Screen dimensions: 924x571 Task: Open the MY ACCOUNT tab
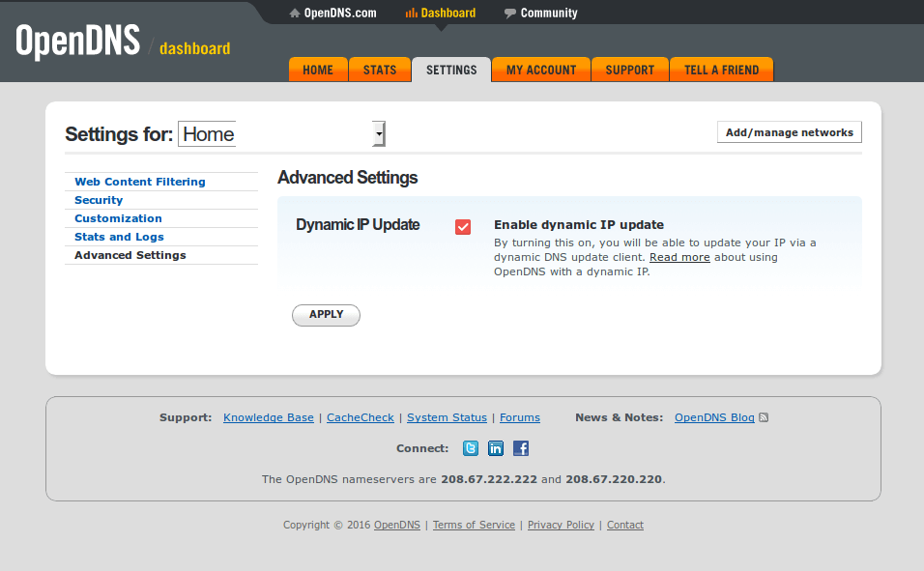[x=541, y=71]
